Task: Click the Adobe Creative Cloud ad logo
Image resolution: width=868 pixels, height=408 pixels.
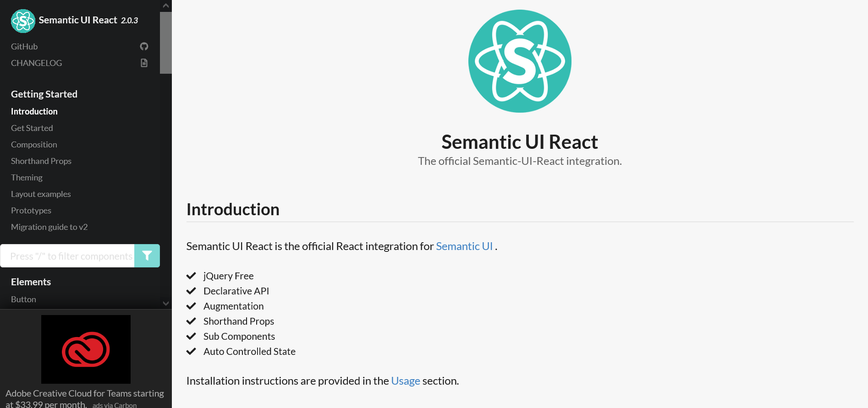Action: (85, 349)
